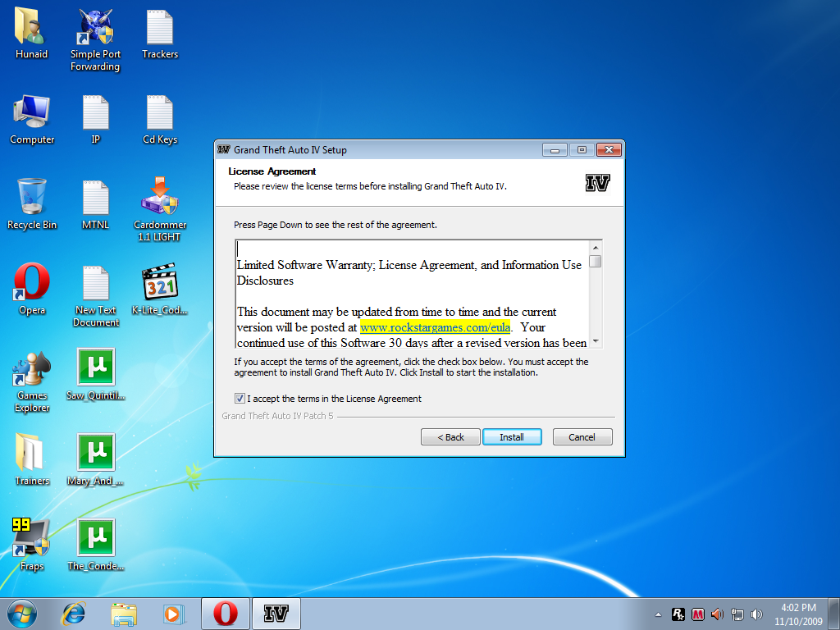Click the IV icon in setup title bar
Image resolution: width=840 pixels, height=630 pixels.
pyautogui.click(x=223, y=149)
